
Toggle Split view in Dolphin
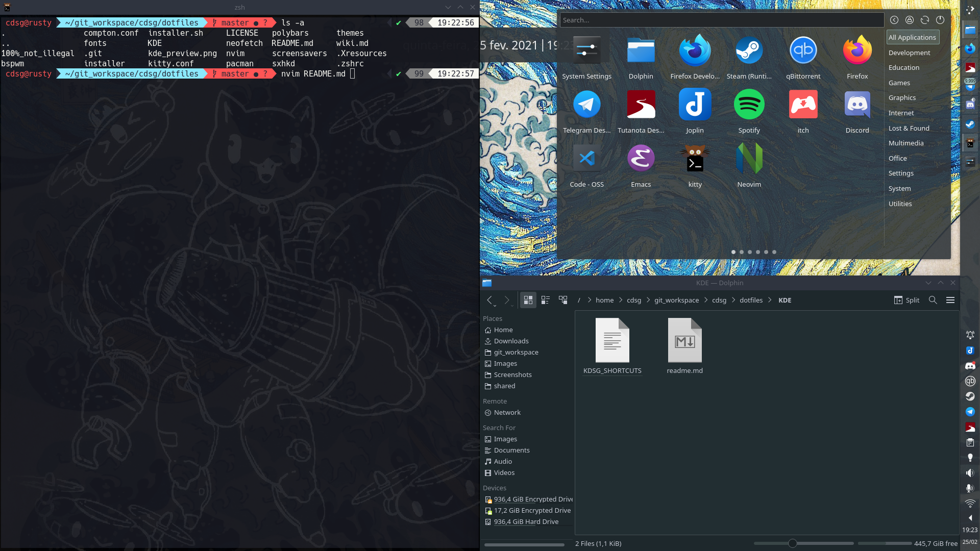pyautogui.click(x=906, y=300)
